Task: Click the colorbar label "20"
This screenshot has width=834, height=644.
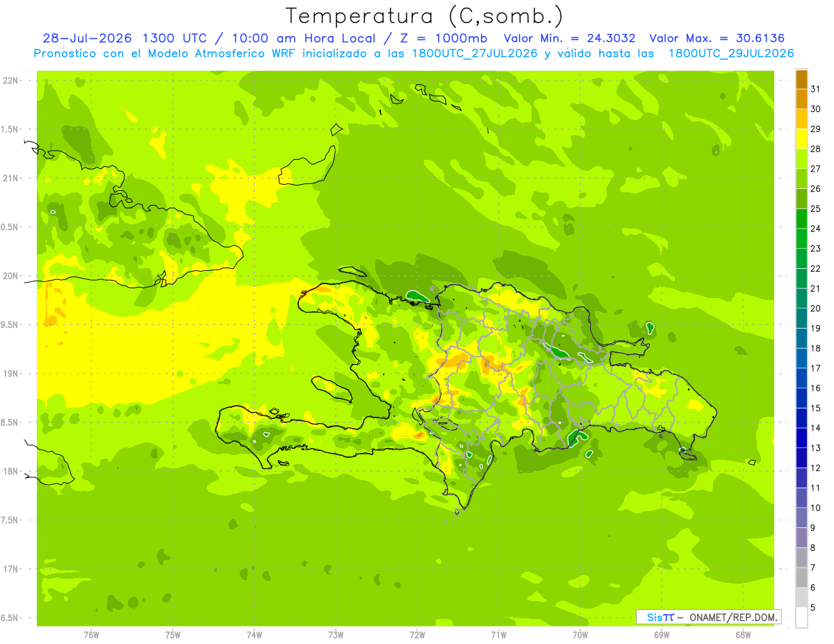Action: coord(815,308)
